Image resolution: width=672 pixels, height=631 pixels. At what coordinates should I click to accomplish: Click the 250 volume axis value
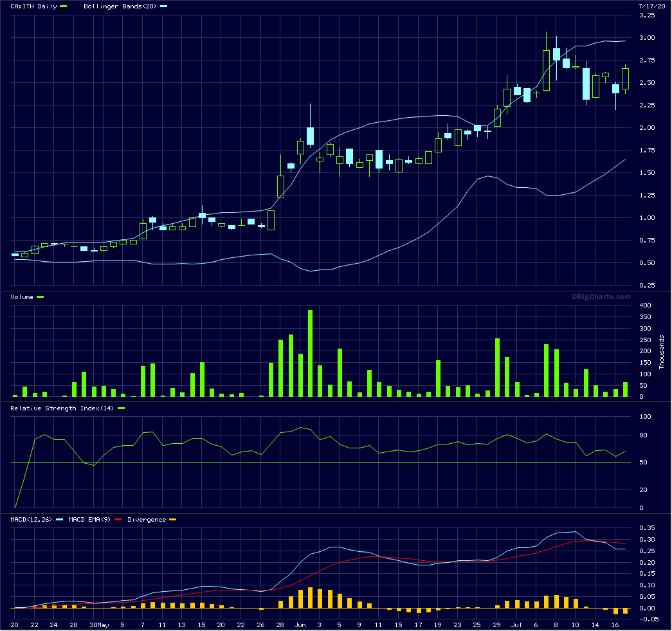tap(645, 340)
